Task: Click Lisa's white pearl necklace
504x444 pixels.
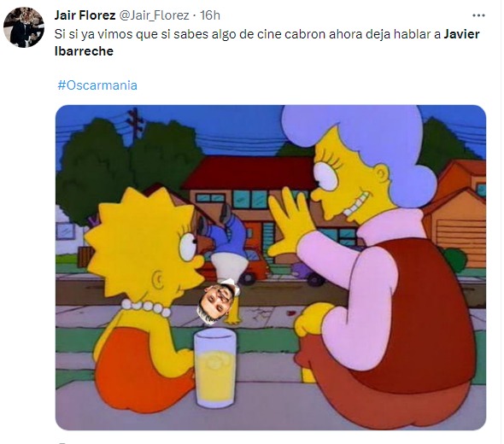Action: pos(146,307)
